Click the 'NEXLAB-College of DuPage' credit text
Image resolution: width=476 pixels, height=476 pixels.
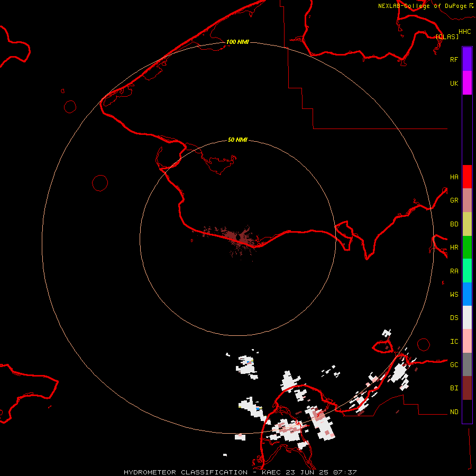tap(422, 6)
